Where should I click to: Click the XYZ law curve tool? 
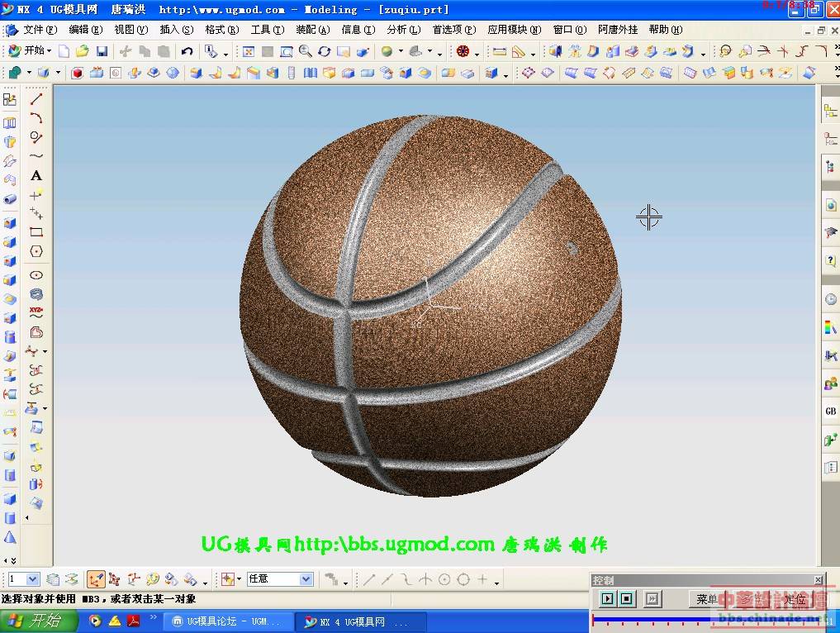[x=36, y=312]
